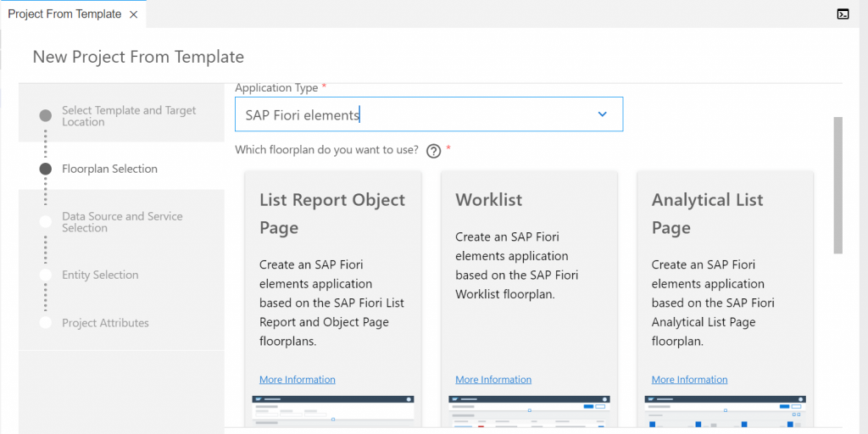Open More Information for Analytical List Page
The image size is (868, 434).
pyautogui.click(x=689, y=379)
